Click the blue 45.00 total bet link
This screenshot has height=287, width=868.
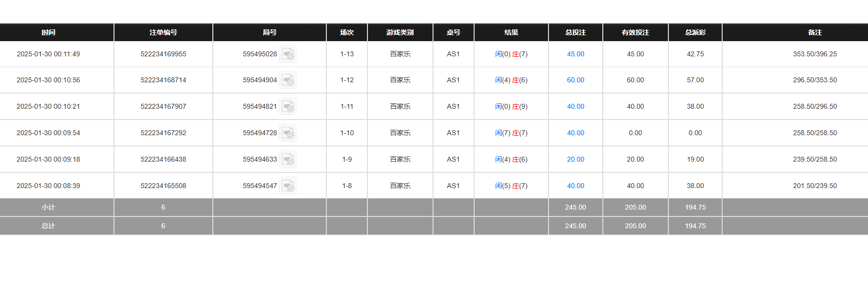pyautogui.click(x=575, y=54)
